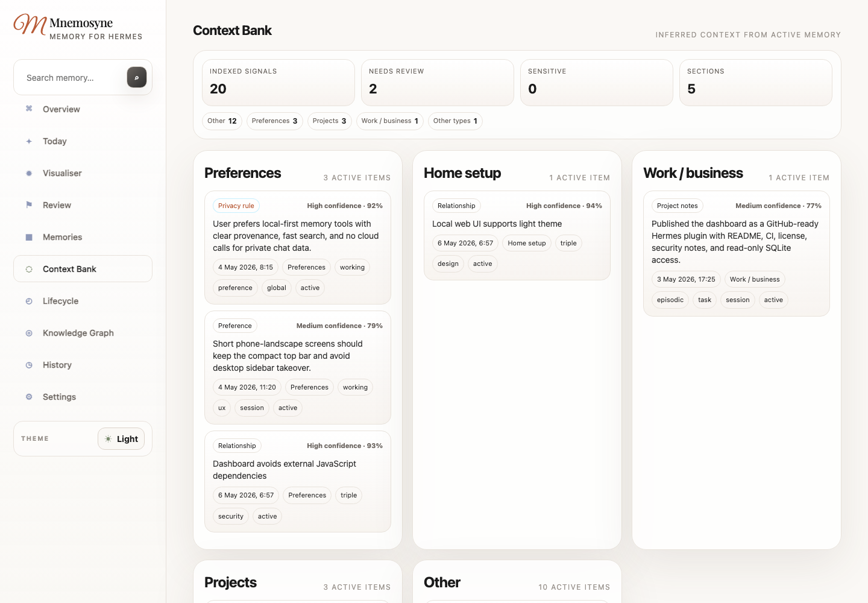Select the Preferences 3 filter chip

click(274, 121)
